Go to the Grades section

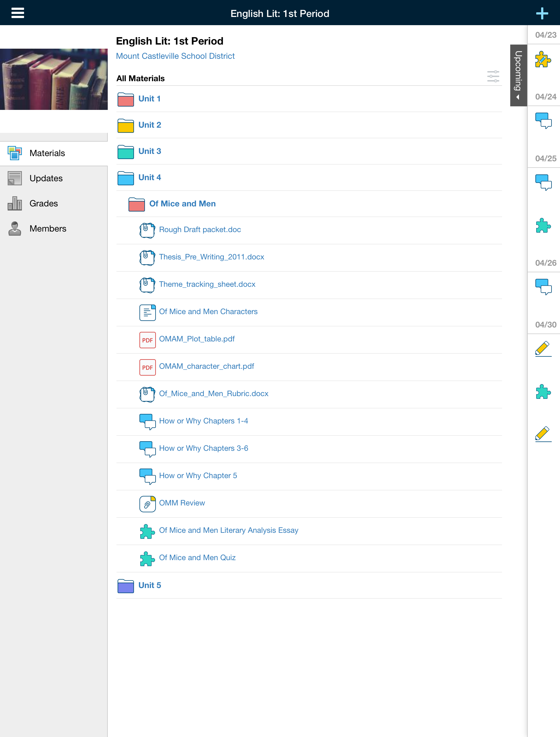[44, 203]
